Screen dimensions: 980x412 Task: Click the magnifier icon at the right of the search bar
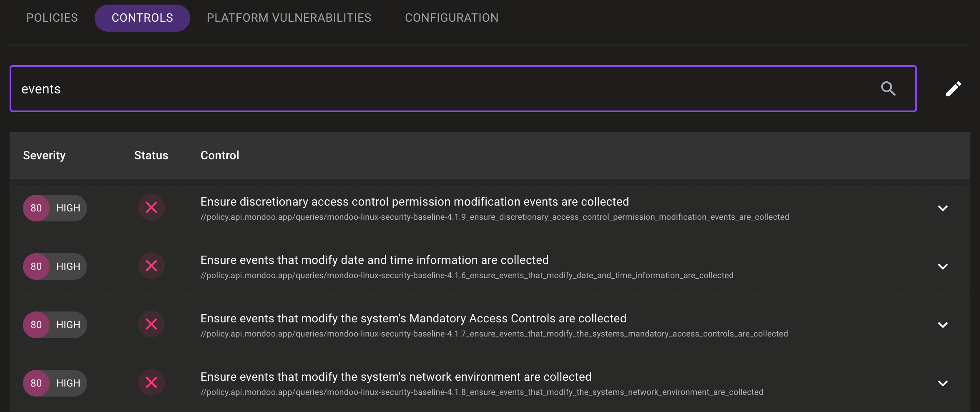click(889, 88)
